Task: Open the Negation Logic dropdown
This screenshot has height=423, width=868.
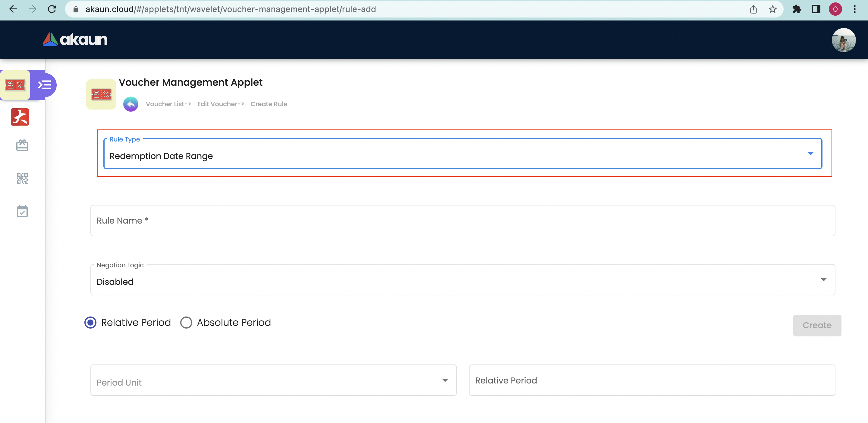Action: (x=462, y=280)
